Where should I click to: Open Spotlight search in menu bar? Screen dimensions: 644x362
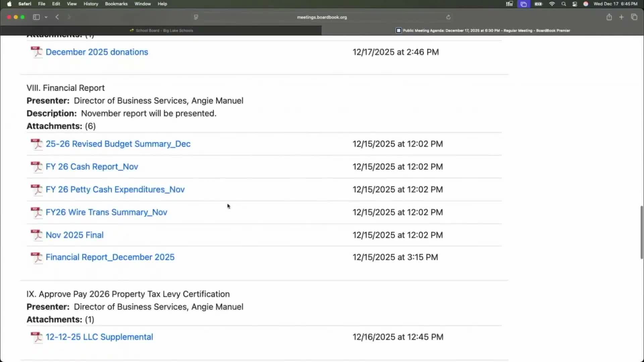coord(563,4)
